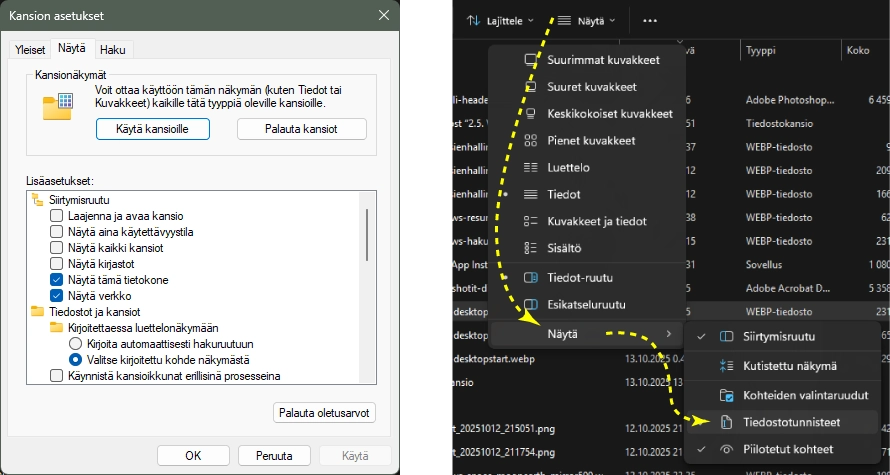Click the Lisäasetukset list scrollbar
The image size is (890, 475).
point(368,235)
